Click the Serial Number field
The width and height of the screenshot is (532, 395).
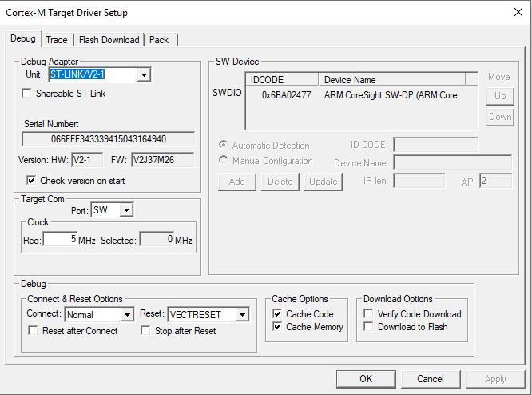click(x=108, y=139)
